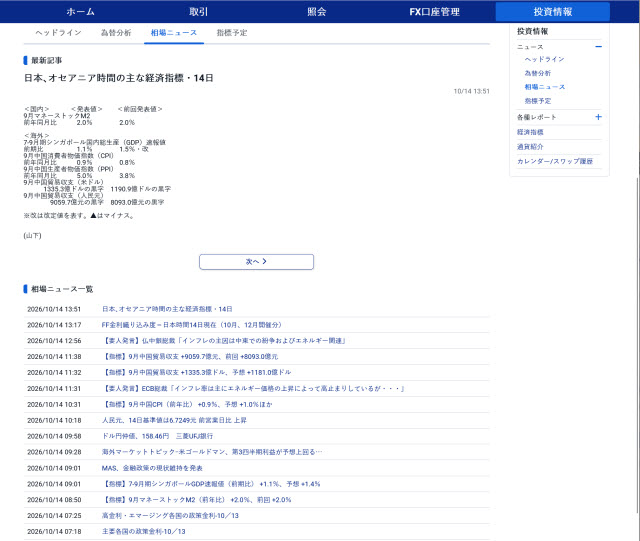640x541 pixels.
Task: Switch to the ヘッドライン sub-tab
Action: [58, 33]
